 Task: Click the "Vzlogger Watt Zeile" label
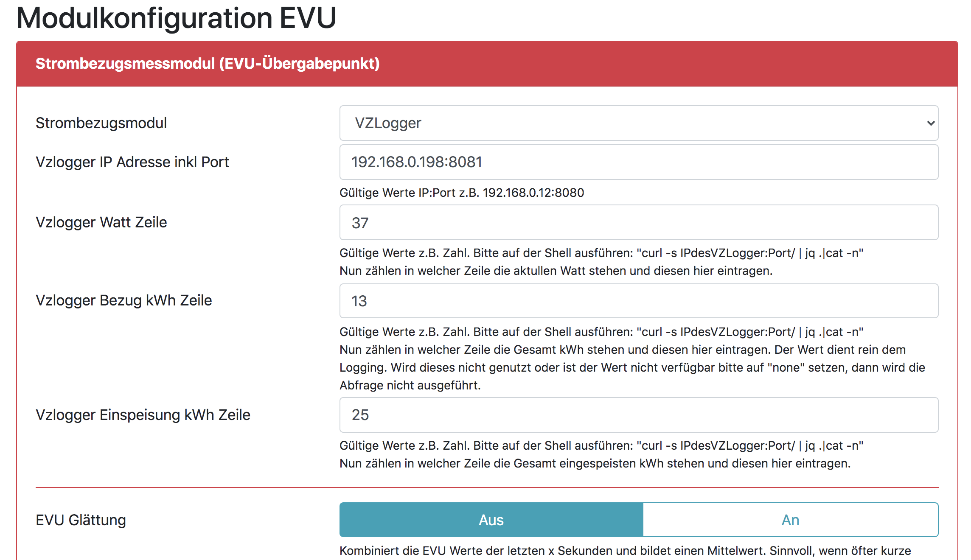tap(101, 222)
